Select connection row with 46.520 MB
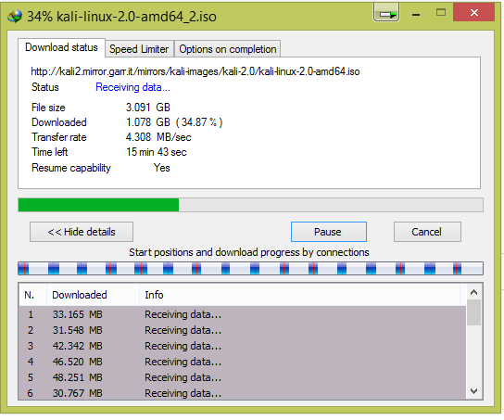 (x=243, y=362)
